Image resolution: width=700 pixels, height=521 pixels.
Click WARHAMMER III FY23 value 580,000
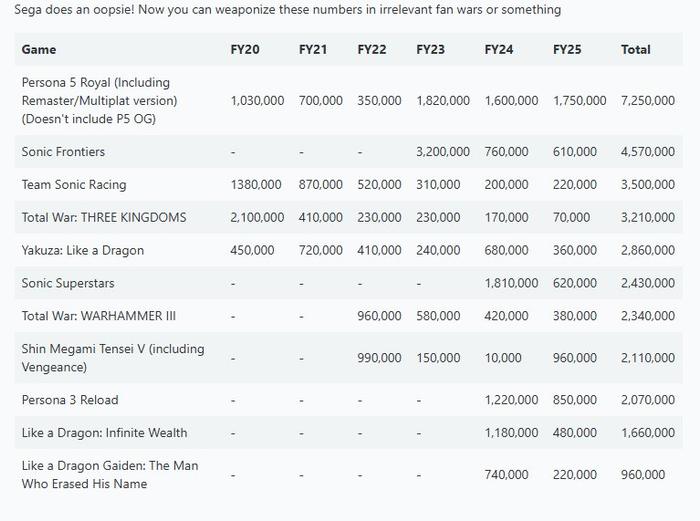point(438,316)
